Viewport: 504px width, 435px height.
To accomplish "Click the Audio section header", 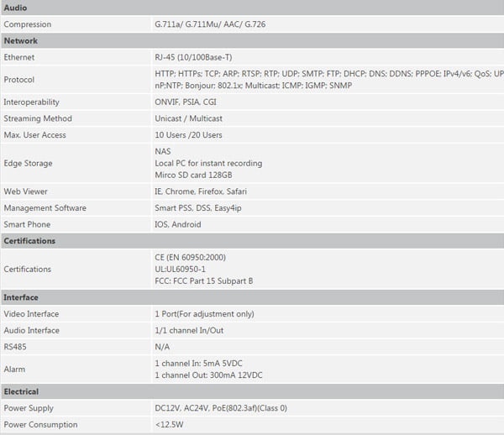I will 16,8.
